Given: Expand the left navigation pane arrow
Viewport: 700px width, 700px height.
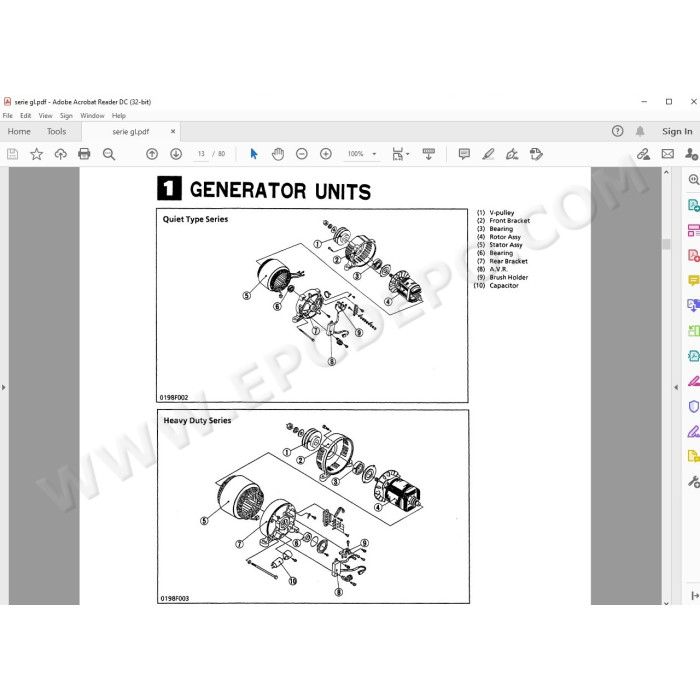Looking at the screenshot, I should tap(4, 387).
